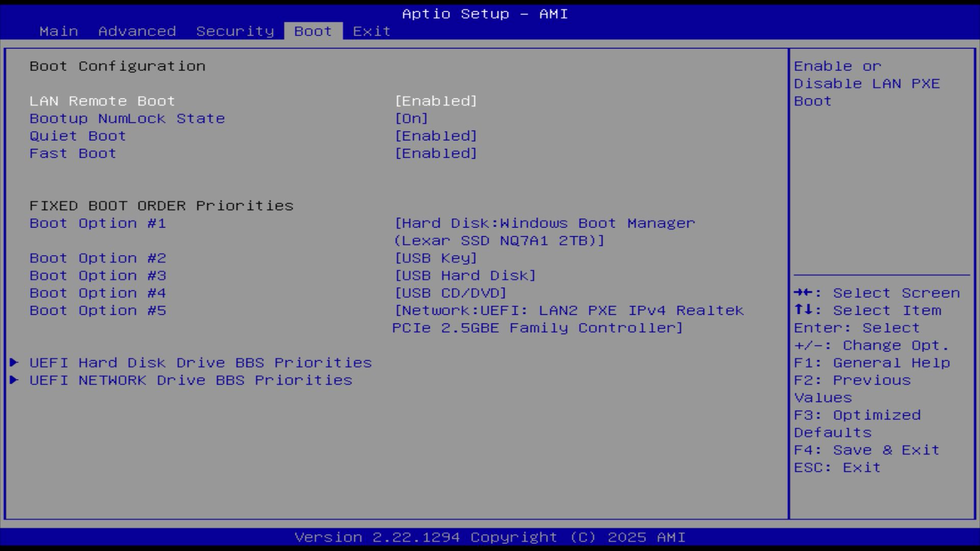The image size is (980, 551).
Task: Select the LAN Remote Boot label
Action: [x=102, y=101]
